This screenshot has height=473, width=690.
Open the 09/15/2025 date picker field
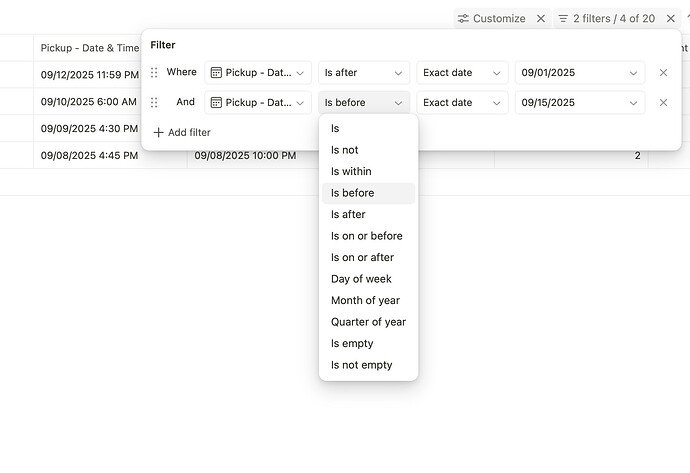click(580, 103)
